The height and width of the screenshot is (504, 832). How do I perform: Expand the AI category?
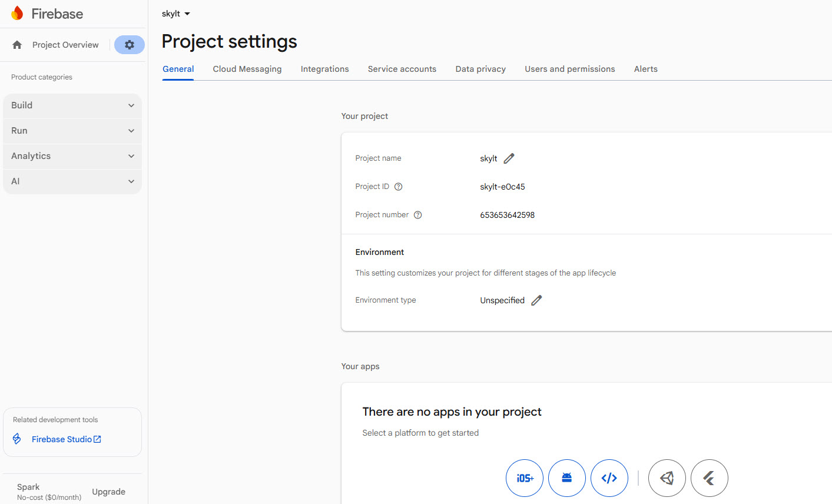click(72, 181)
